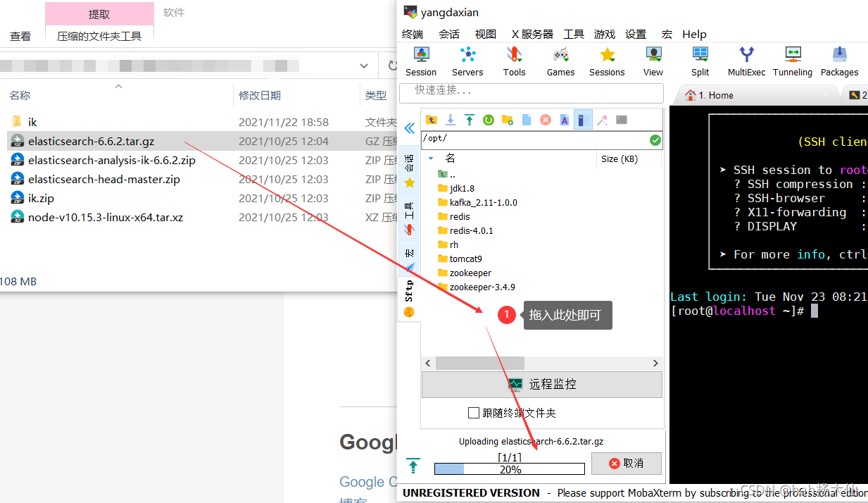Open 提取 tab in Explorer ribbon
The image size is (868, 503).
tap(99, 13)
